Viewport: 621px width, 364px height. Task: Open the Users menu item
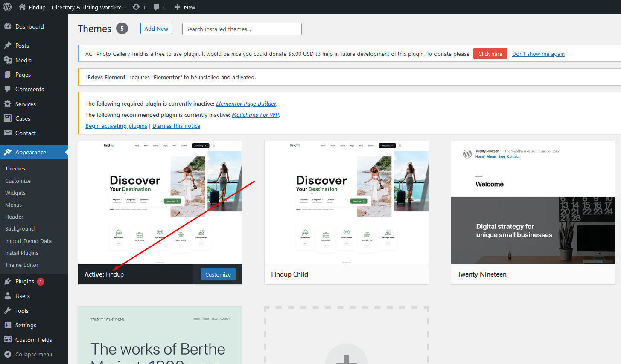[22, 296]
